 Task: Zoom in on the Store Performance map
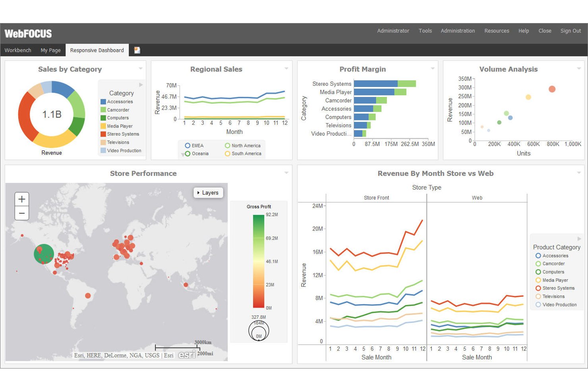[22, 199]
